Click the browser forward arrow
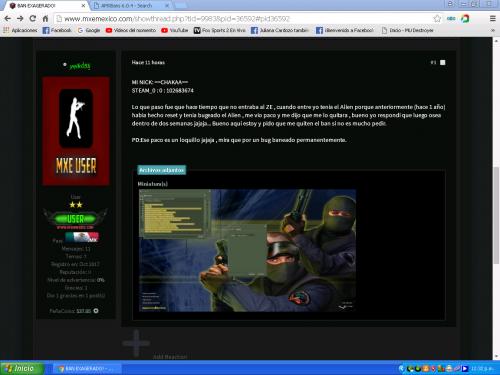 pos(20,19)
